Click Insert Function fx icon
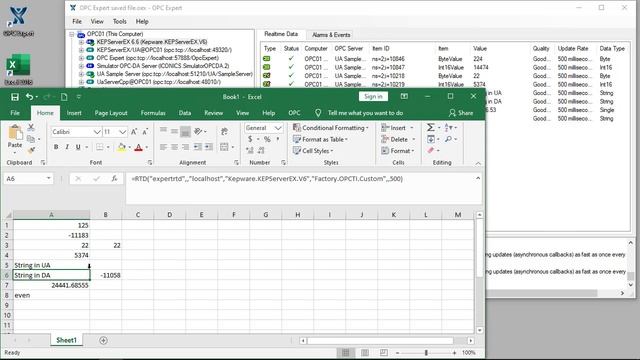The width and height of the screenshot is (640, 360). coord(114,178)
